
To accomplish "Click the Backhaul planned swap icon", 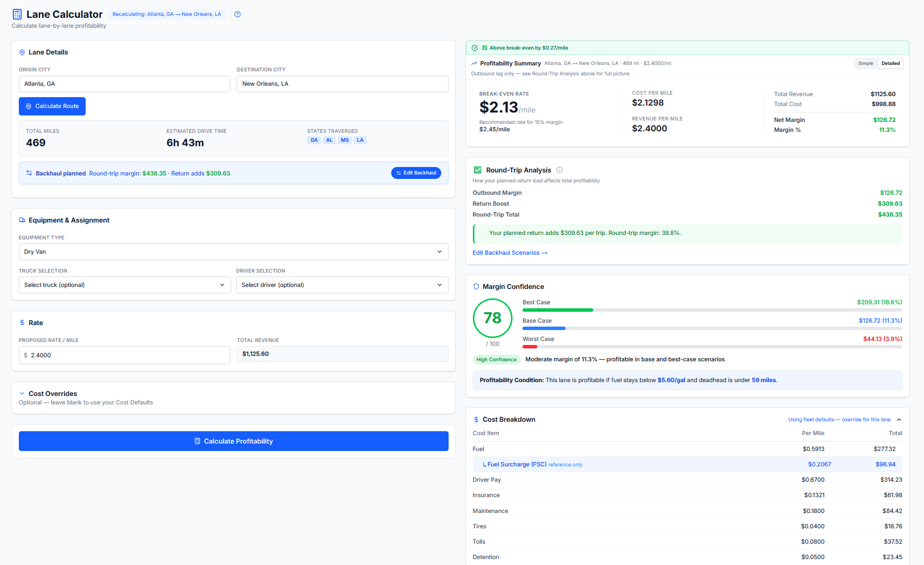I will [29, 173].
